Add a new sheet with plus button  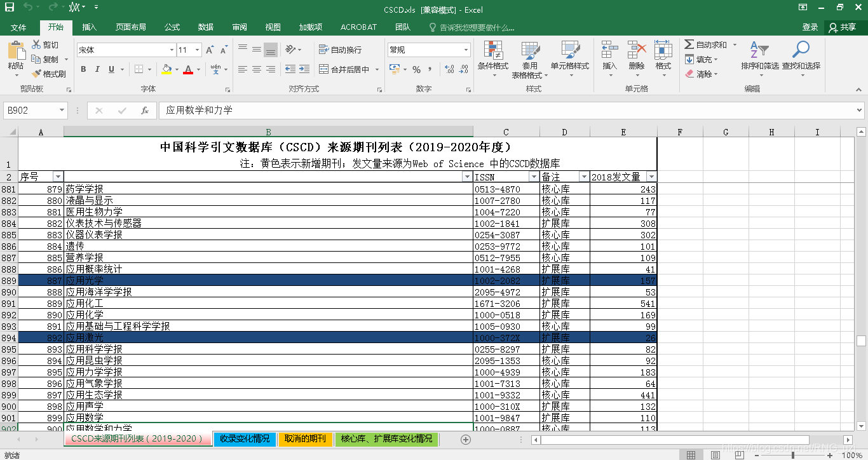466,439
